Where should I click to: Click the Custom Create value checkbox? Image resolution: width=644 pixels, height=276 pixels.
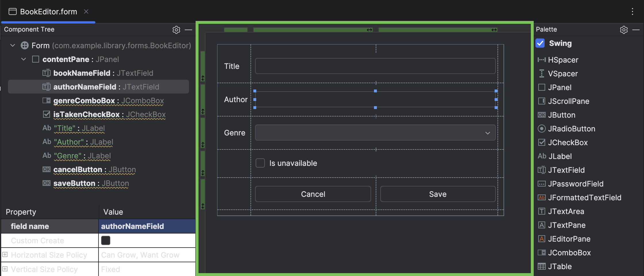[x=105, y=240]
